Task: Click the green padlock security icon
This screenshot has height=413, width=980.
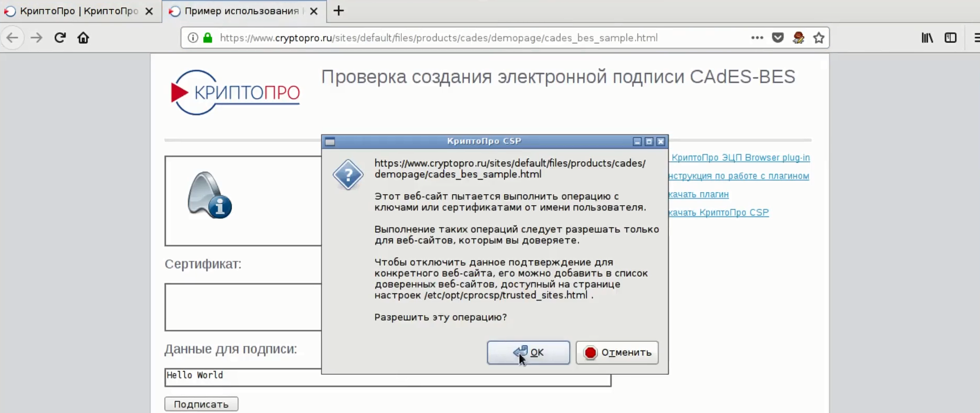Action: pos(208,38)
